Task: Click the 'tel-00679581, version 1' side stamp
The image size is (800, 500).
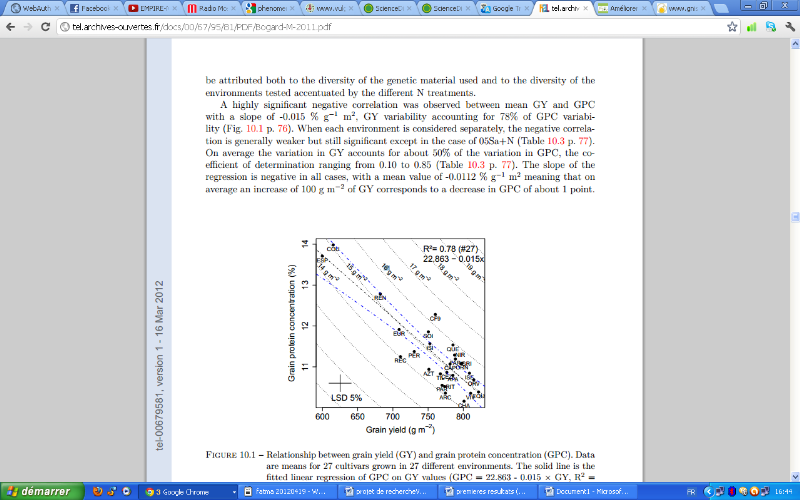Action: 159,365
